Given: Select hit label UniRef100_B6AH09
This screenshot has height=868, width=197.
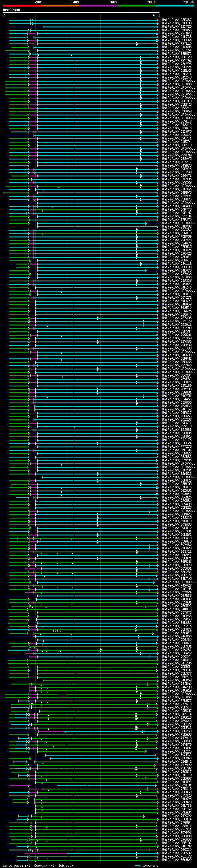Looking at the screenshot, I should pyautogui.click(x=176, y=860).
